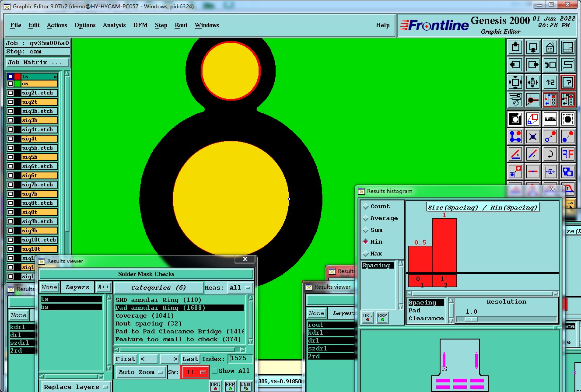This screenshot has width=581, height=392.
Task: Toggle the ts layer checkbox
Action: [10, 77]
